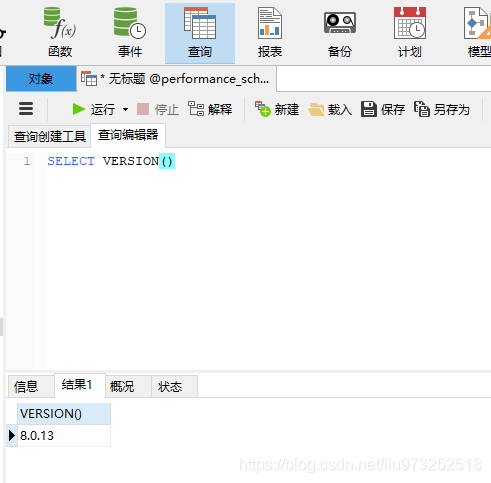Save the query with 保存

(x=383, y=109)
